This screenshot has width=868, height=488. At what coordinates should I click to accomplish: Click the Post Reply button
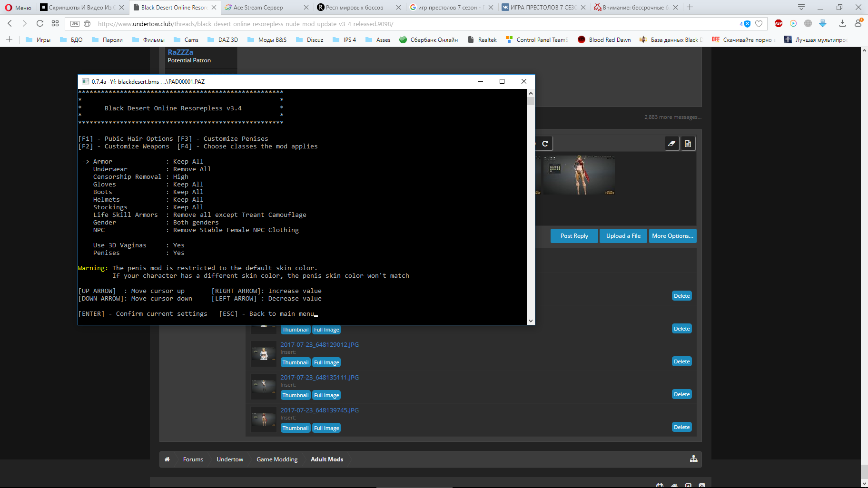click(x=574, y=236)
